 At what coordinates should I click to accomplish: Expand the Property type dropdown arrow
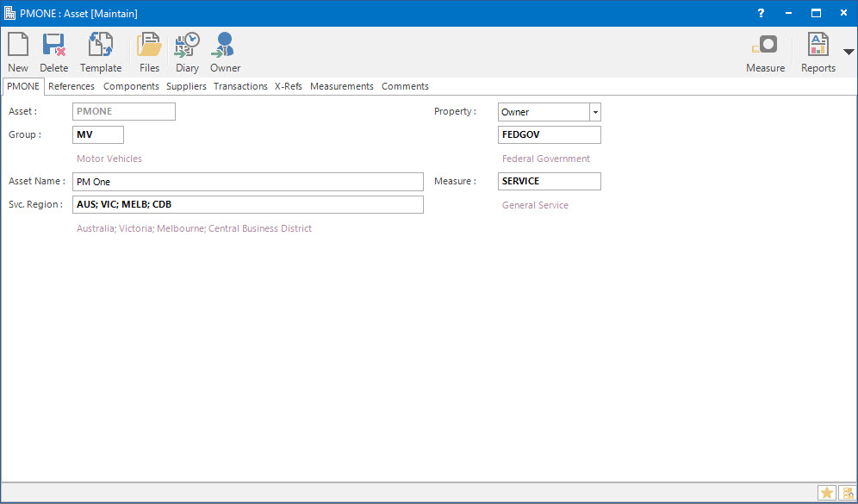pyautogui.click(x=594, y=112)
